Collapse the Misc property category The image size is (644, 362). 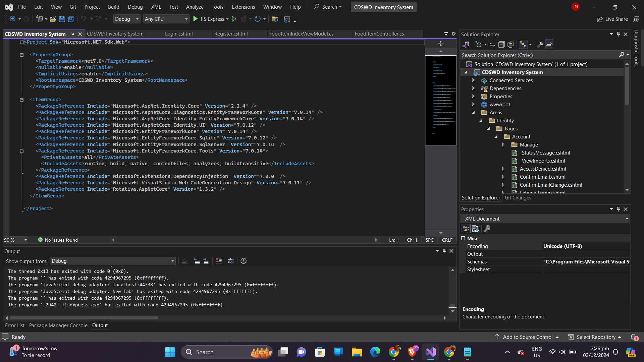tap(463, 238)
